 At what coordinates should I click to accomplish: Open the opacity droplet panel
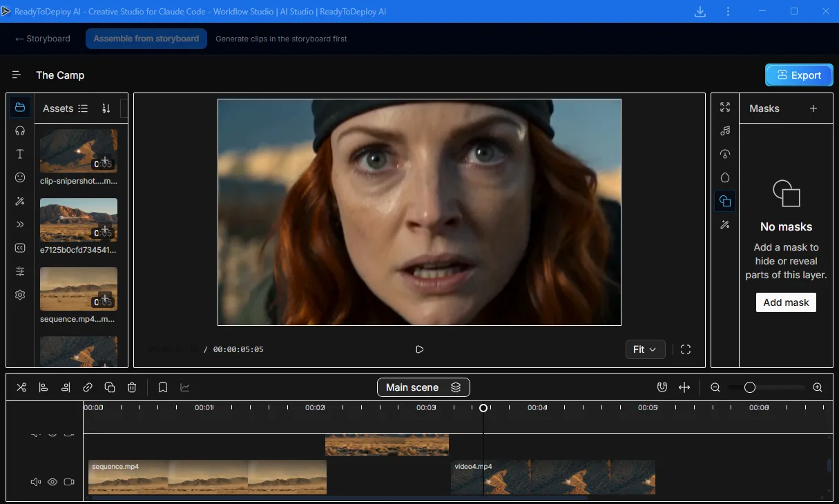click(x=724, y=177)
